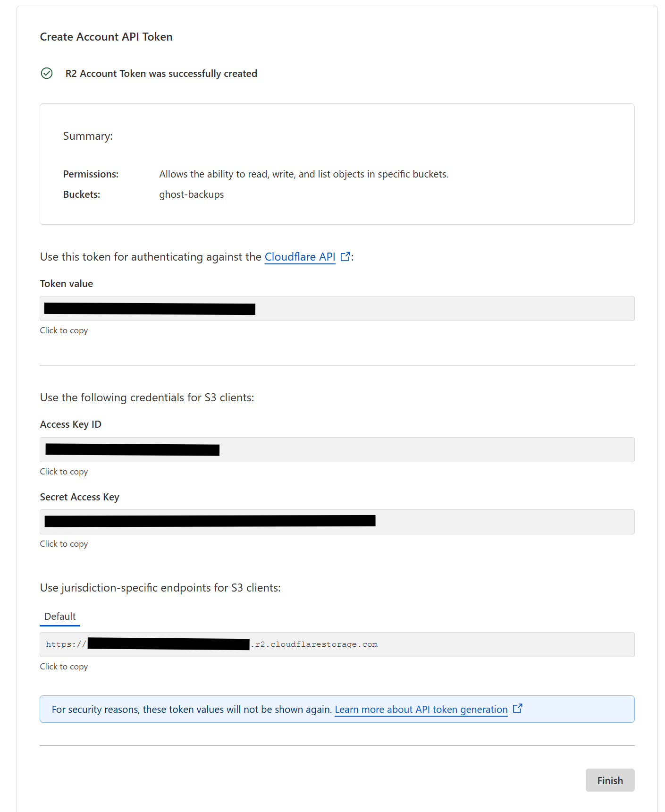Copy the Access Key ID field

pyautogui.click(x=337, y=449)
